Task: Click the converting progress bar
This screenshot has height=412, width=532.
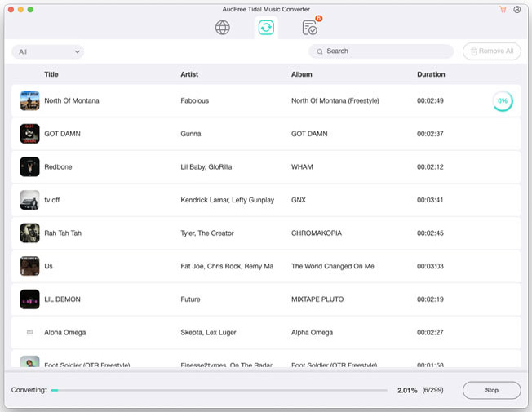Action: coord(219,391)
